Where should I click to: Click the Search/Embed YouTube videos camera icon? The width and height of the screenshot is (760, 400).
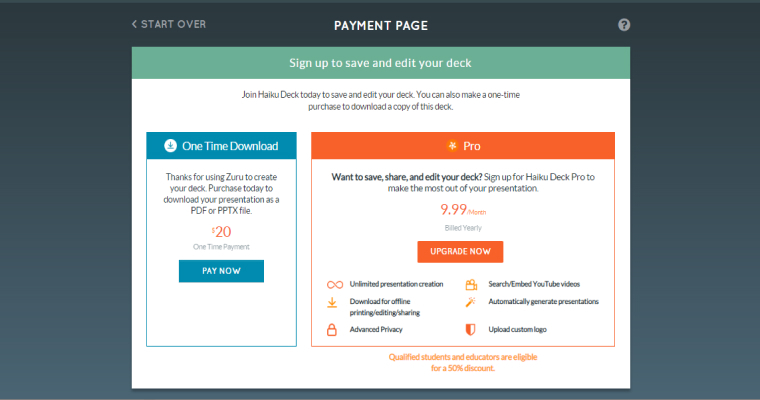471,285
